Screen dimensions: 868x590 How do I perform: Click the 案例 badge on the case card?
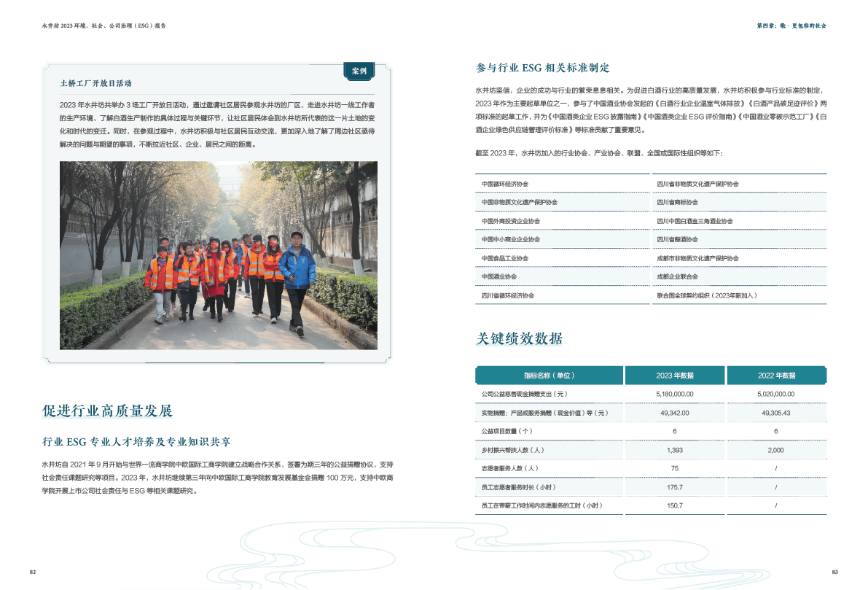pyautogui.click(x=359, y=71)
